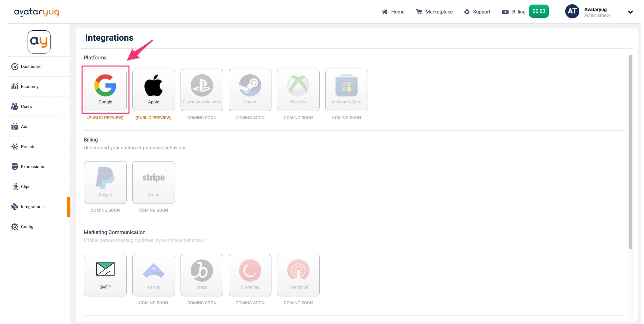
Task: Open the Stripe billing integration
Action: pyautogui.click(x=153, y=182)
